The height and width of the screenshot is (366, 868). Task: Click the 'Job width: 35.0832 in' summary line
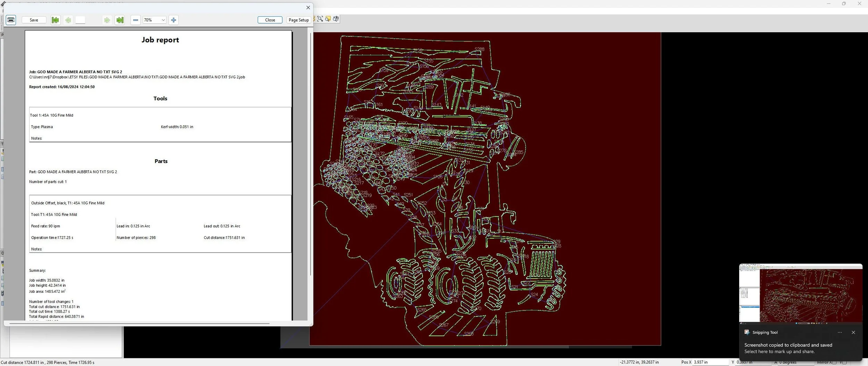(x=47, y=280)
